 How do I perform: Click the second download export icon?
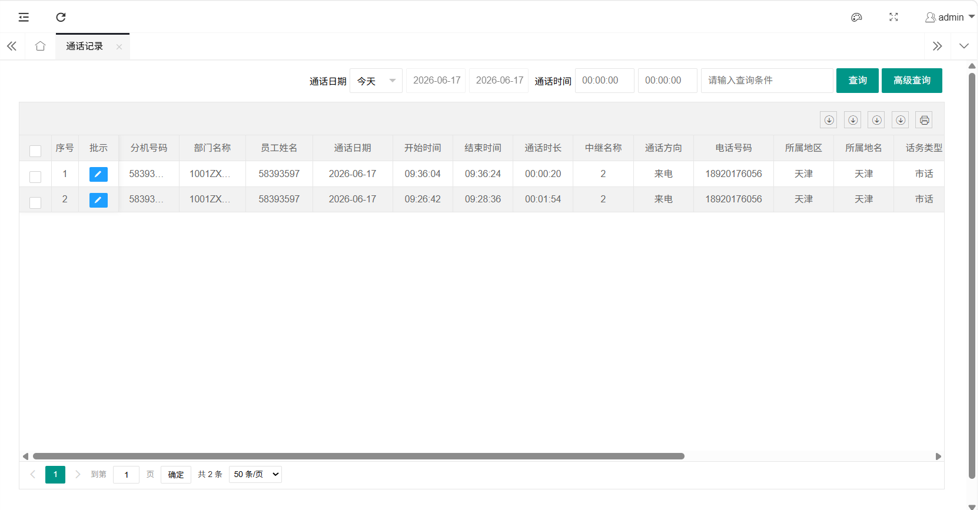pyautogui.click(x=853, y=120)
